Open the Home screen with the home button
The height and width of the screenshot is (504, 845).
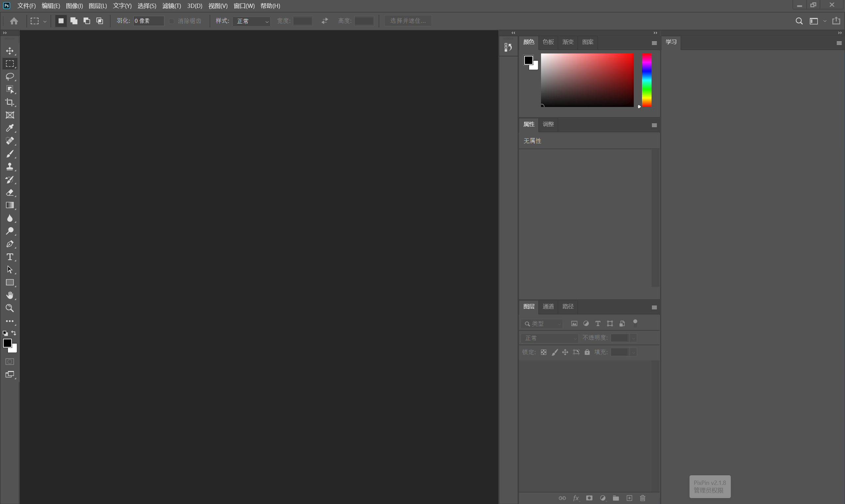click(14, 21)
